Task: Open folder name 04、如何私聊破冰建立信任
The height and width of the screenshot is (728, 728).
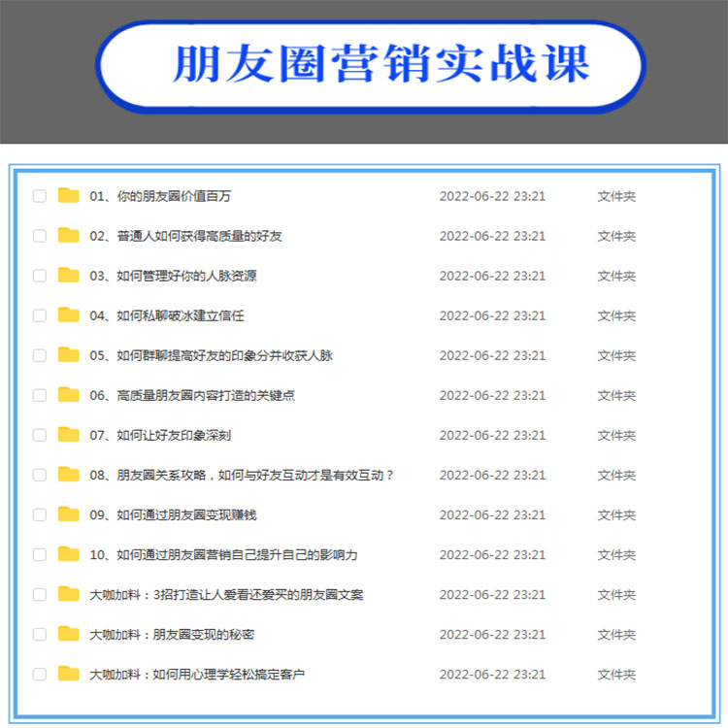Action: point(166,315)
